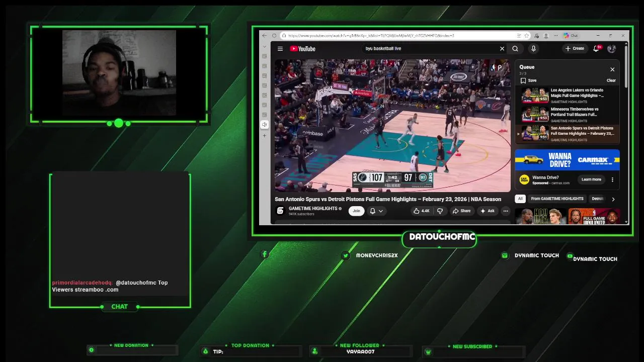Click the primordialarcadehodq chat username
644x362 pixels.
tap(82, 283)
